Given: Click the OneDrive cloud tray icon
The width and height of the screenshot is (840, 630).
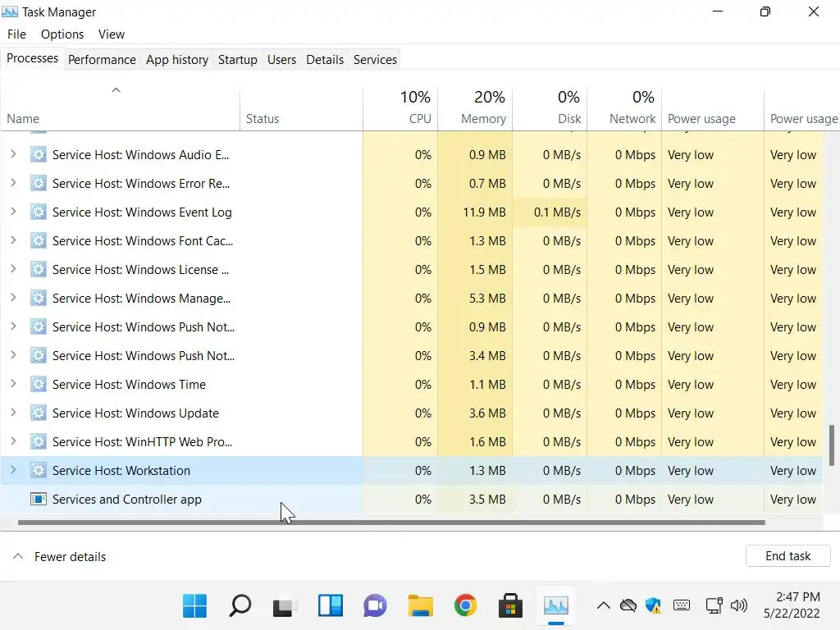Looking at the screenshot, I should click(x=628, y=606).
